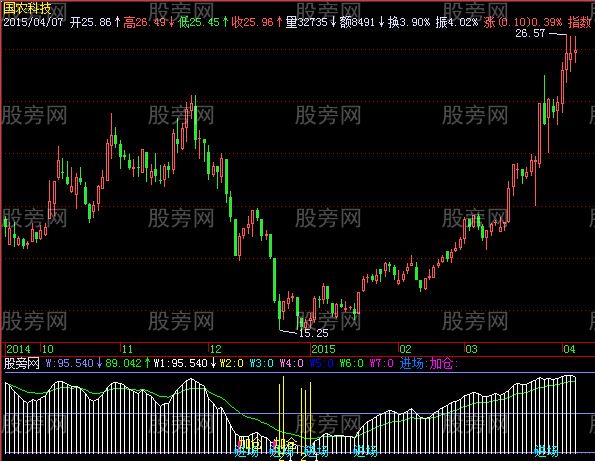
Task: Select the 10 month marker on time axis
Action: pyautogui.click(x=47, y=349)
